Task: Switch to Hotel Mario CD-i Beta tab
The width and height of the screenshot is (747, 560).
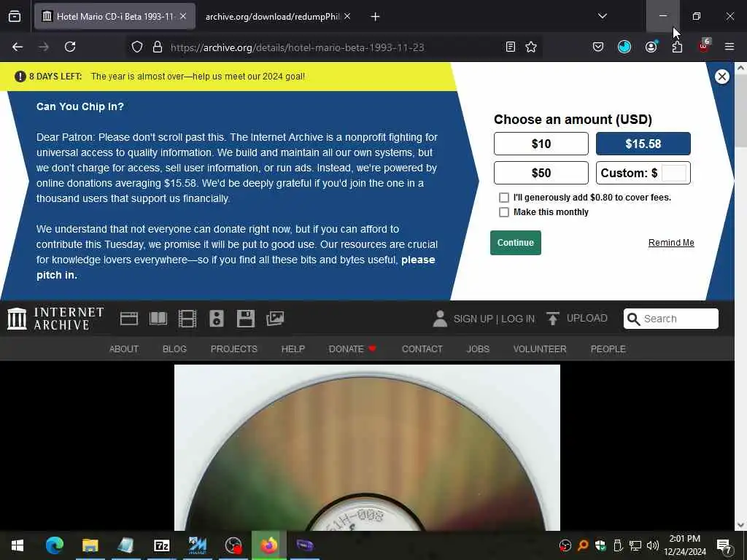Action: pyautogui.click(x=115, y=17)
